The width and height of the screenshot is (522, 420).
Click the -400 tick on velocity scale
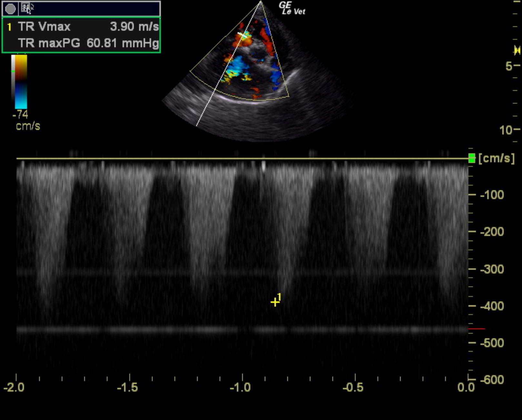492,306
